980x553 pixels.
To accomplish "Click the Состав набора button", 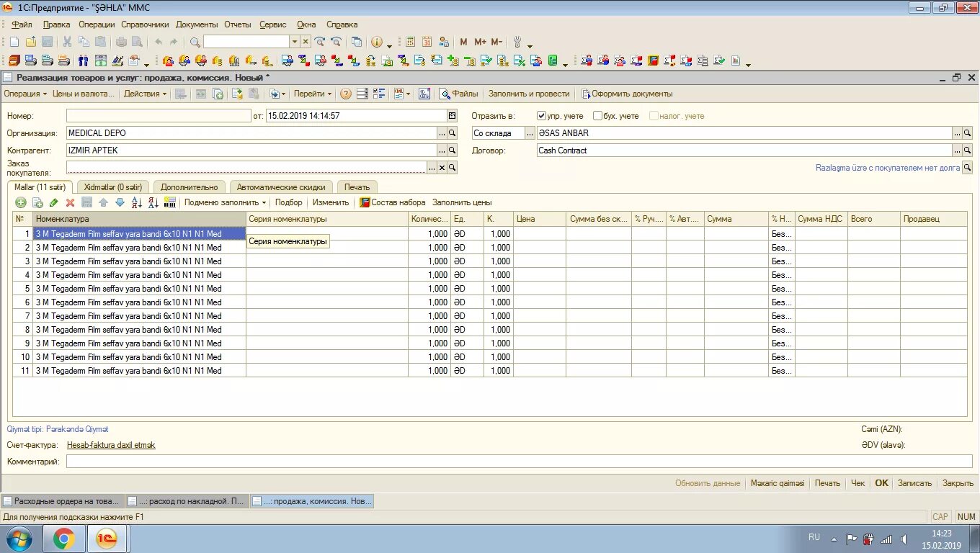I will click(393, 203).
